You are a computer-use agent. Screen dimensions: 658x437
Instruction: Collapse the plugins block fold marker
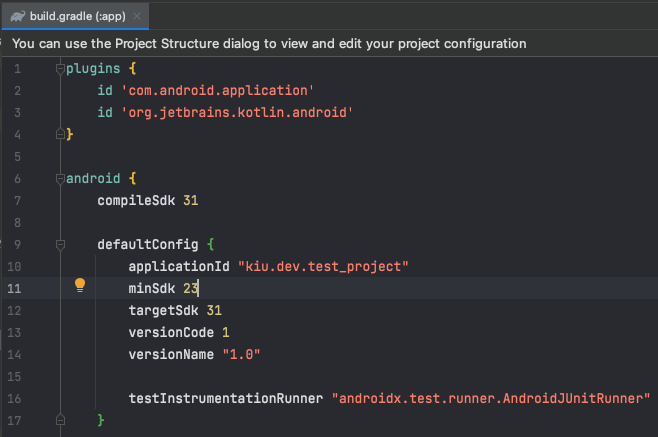[60, 68]
